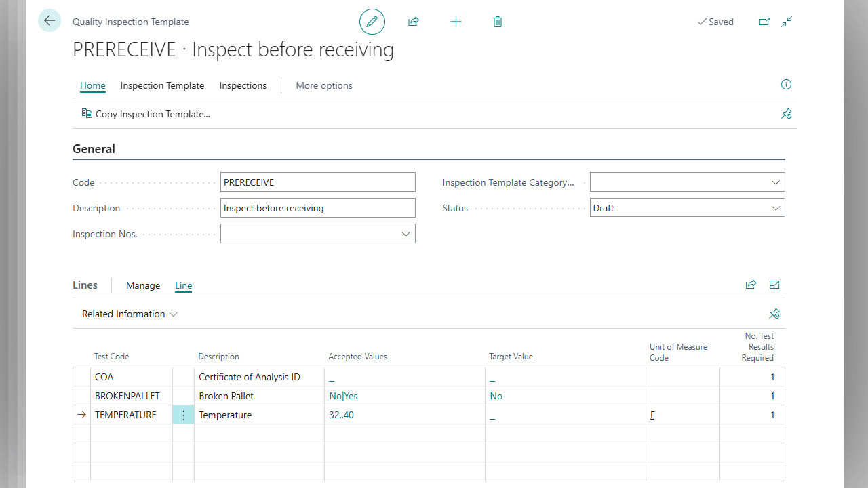Viewport: 868px width, 488px height.
Task: Click Copy Inspection Template button
Action: (146, 114)
